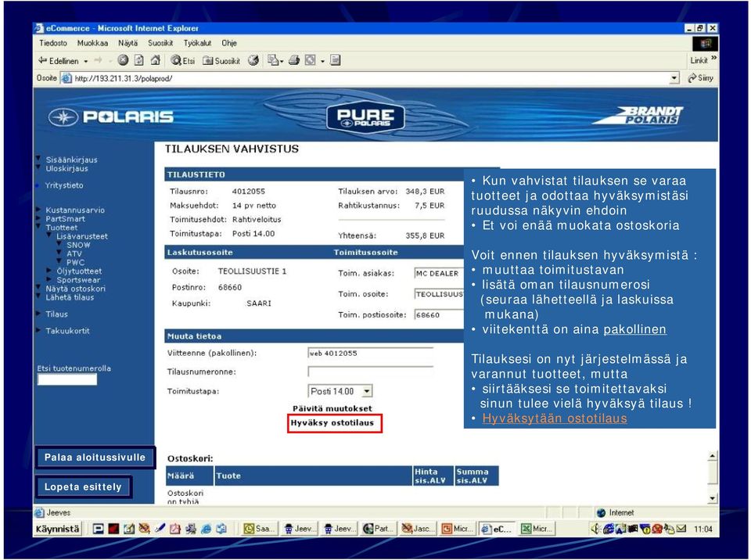Open the Internet Explorer quick launch icon
Image resolution: width=751 pixels, height=560 pixels.
click(206, 529)
